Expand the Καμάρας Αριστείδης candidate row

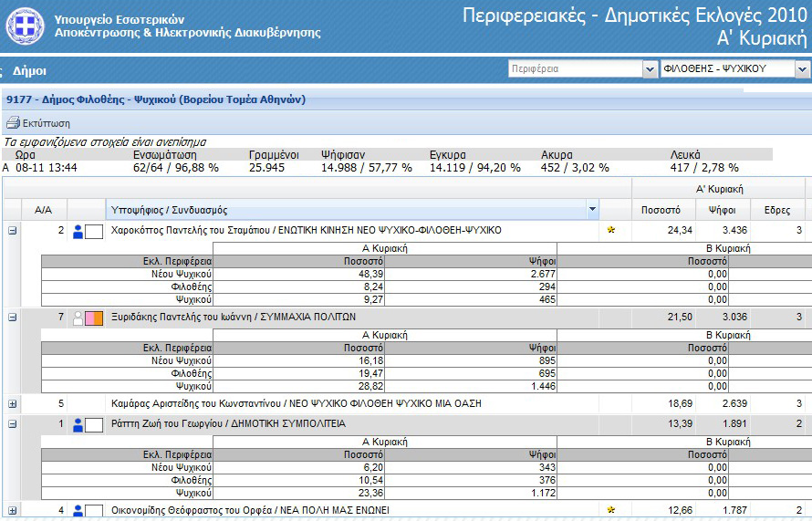pyautogui.click(x=13, y=403)
